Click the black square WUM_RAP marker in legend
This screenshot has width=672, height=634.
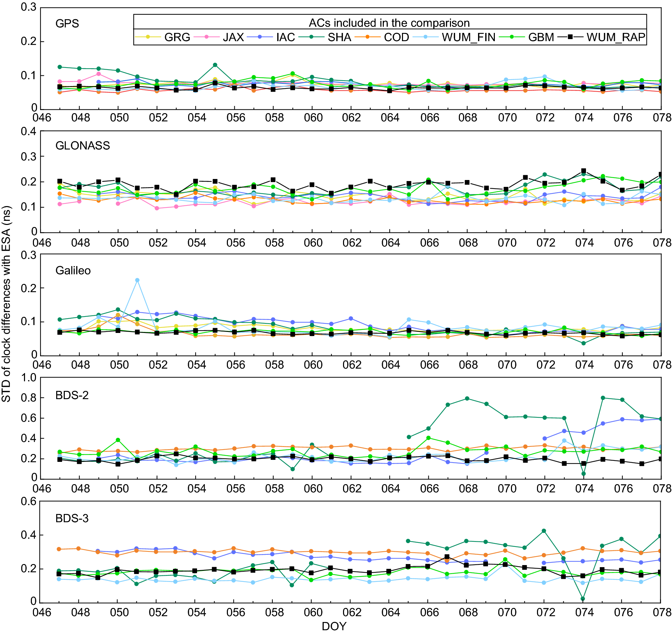pyautogui.click(x=571, y=37)
